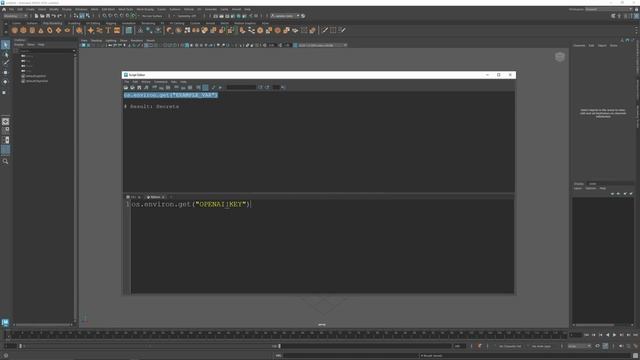Screen dimensions: 640x360
Task: Click the polygon Type 'T' shelf icon
Action: [108, 30]
